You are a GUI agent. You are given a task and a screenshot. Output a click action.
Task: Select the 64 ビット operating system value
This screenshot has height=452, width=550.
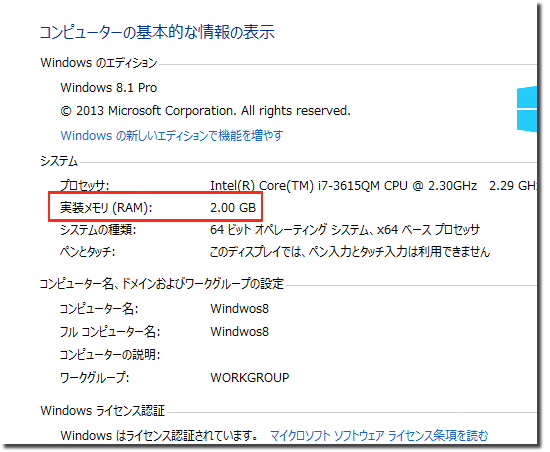click(x=345, y=230)
